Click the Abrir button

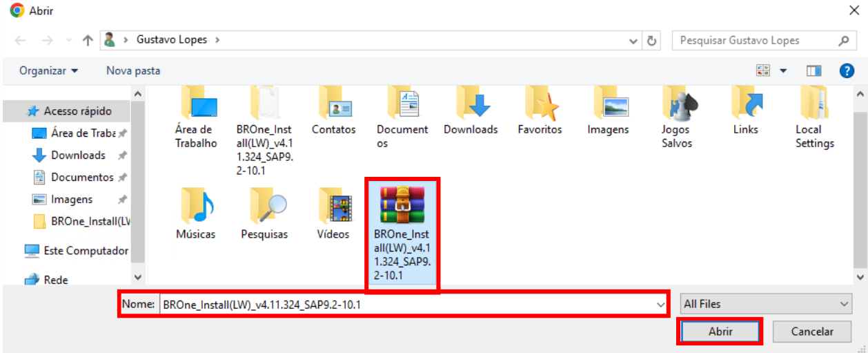pyautogui.click(x=720, y=332)
